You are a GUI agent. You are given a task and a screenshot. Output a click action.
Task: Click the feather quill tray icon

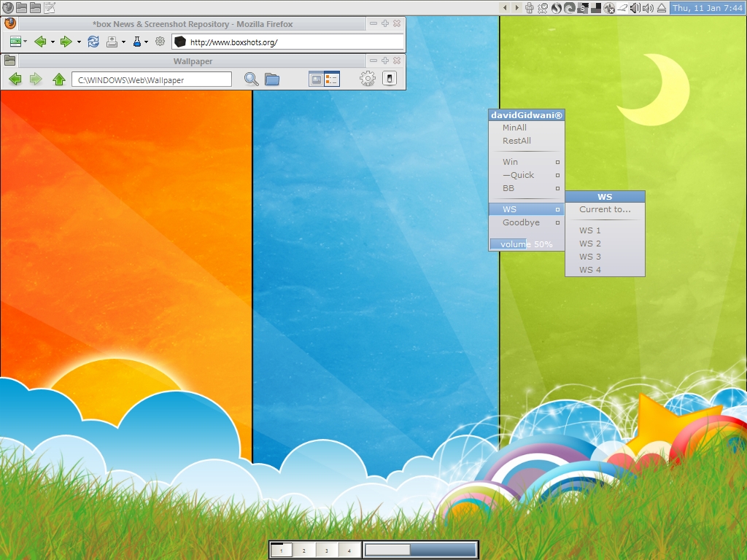point(622,7)
